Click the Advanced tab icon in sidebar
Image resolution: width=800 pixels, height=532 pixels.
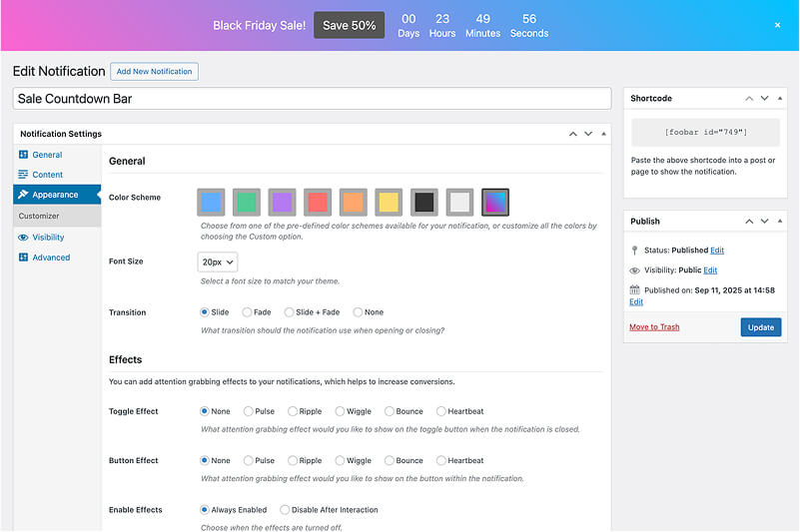tap(23, 258)
